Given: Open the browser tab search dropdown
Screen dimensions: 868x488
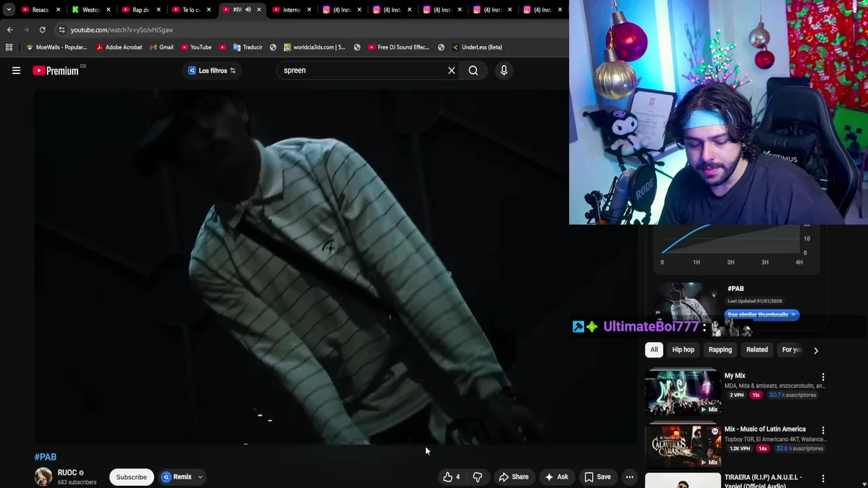Looking at the screenshot, I should click(9, 9).
